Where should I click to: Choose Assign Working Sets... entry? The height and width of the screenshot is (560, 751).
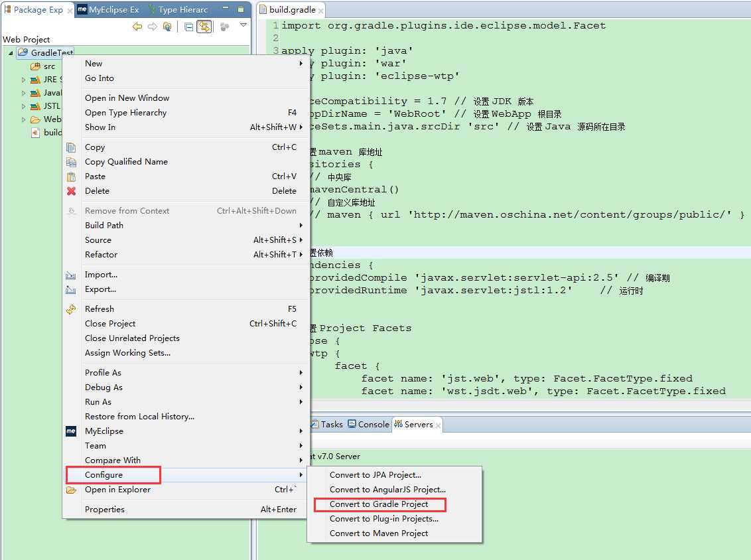pyautogui.click(x=186, y=353)
